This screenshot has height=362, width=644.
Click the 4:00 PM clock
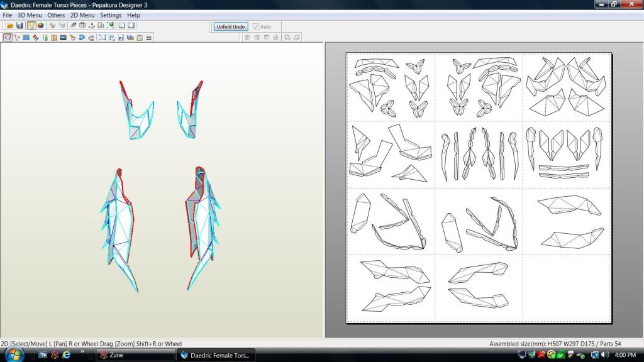click(626, 355)
